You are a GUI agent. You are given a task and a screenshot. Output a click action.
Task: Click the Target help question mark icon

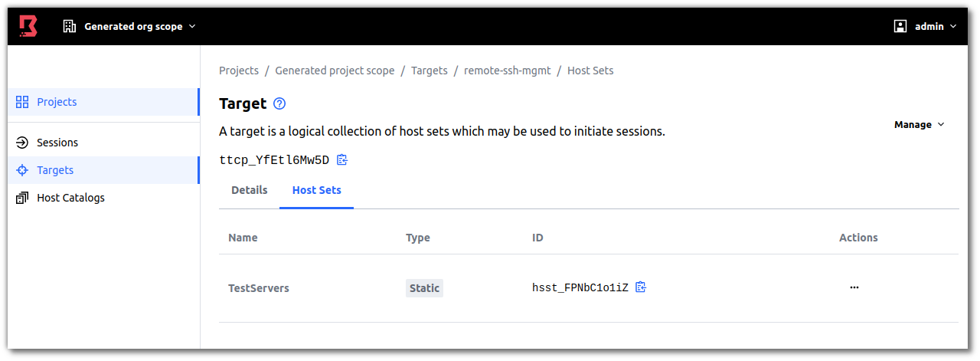(x=279, y=104)
